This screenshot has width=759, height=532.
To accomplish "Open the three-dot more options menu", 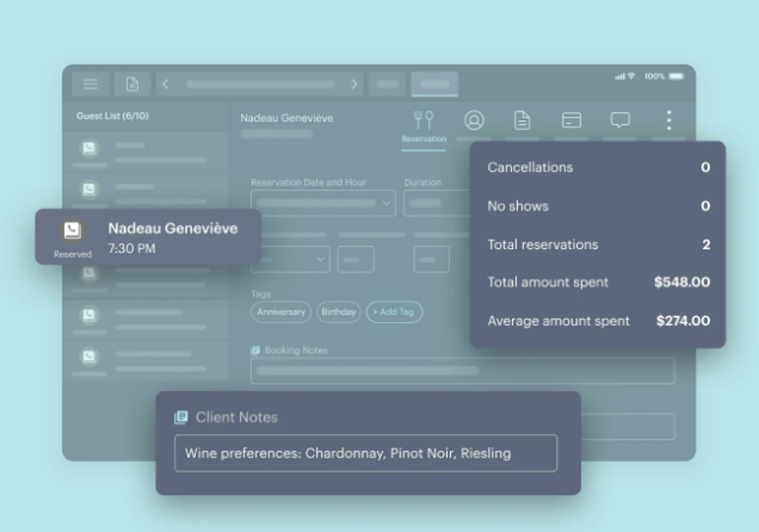I will pyautogui.click(x=669, y=121).
